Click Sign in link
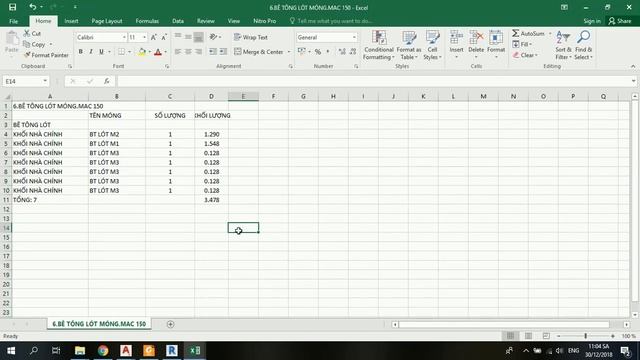This screenshot has width=640, height=360. click(592, 21)
